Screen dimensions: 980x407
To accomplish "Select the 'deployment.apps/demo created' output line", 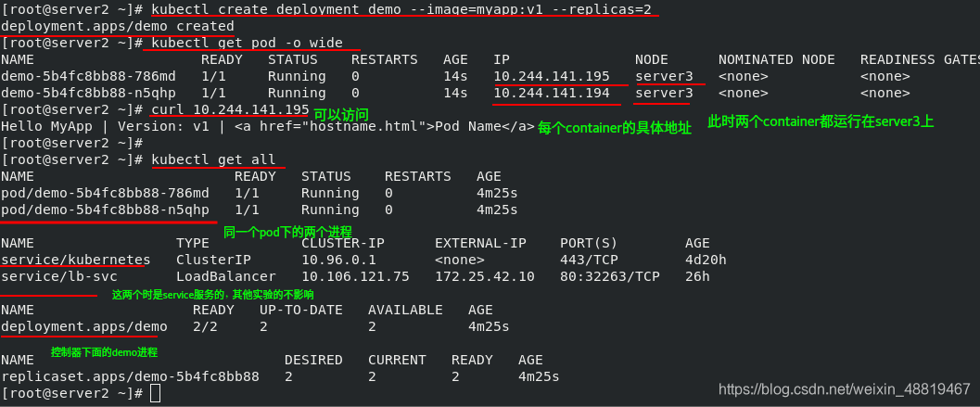I will point(118,26).
